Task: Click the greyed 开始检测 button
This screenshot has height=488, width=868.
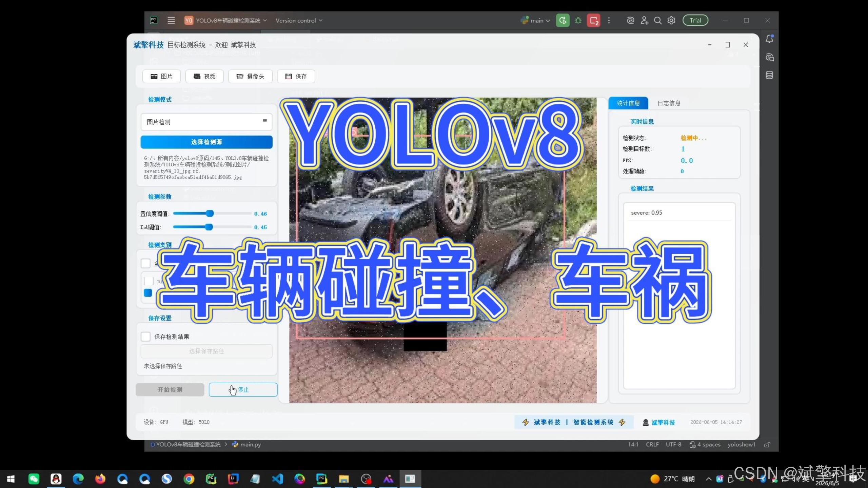Action: (170, 390)
